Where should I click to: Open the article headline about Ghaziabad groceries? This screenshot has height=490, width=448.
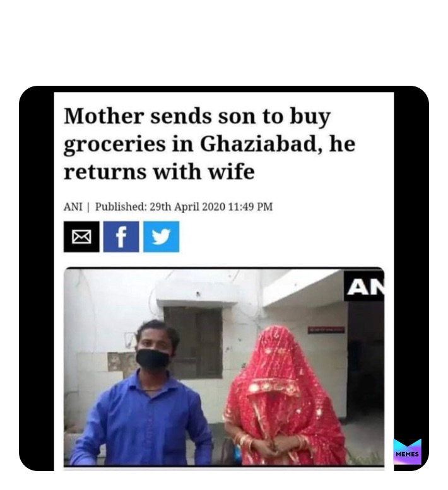(x=209, y=144)
